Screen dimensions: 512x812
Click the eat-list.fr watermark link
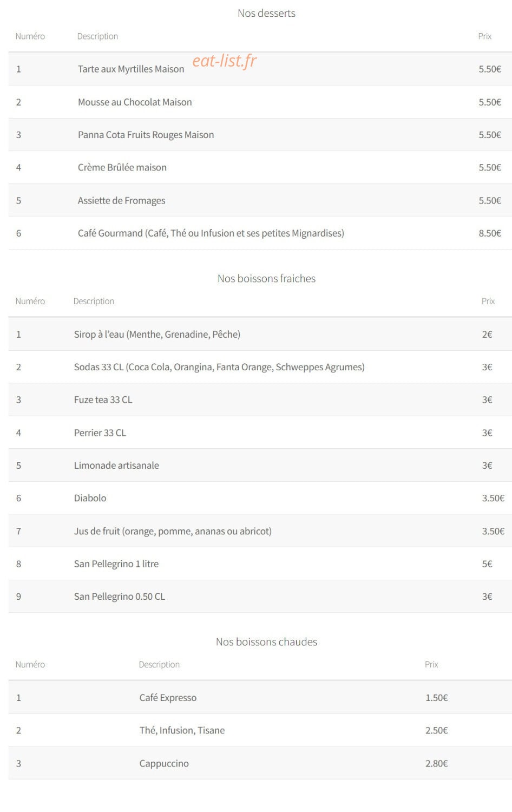[224, 61]
